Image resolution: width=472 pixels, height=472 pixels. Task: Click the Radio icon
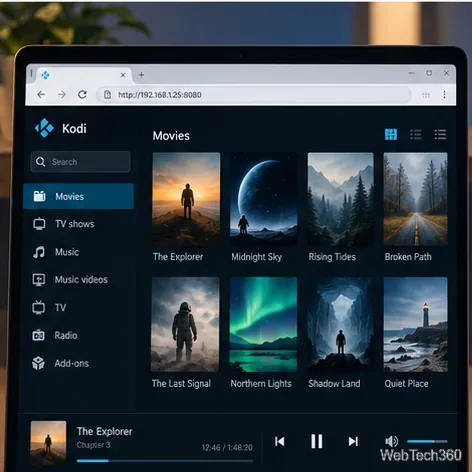tap(38, 335)
